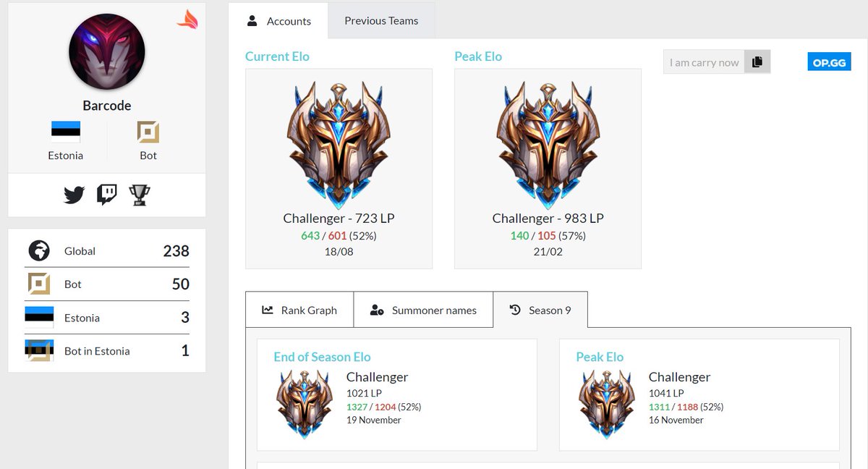This screenshot has height=469, width=868.
Task: Click the Bot ranking role icon
Action: pos(38,284)
